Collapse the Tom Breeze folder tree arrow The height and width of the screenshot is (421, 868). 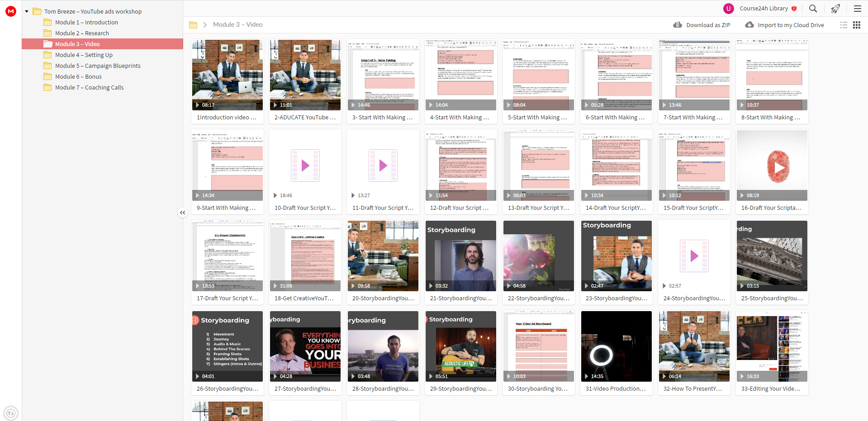click(27, 11)
